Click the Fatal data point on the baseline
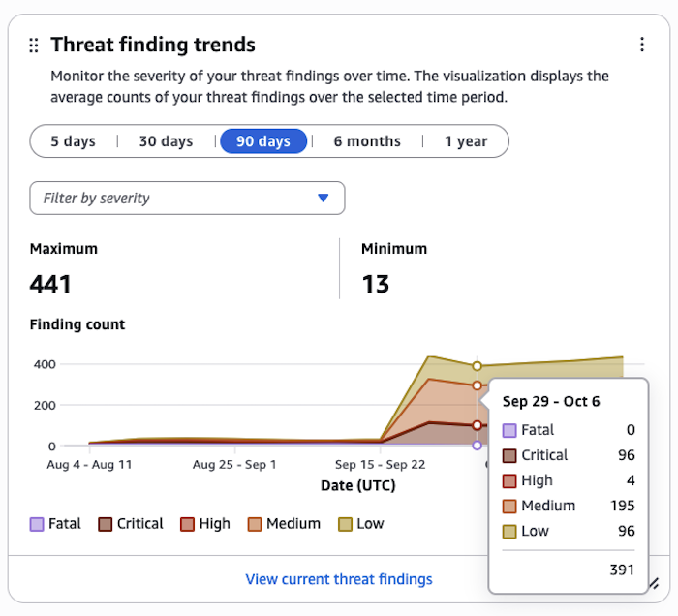Viewport: 678px width, 616px height. tap(477, 446)
